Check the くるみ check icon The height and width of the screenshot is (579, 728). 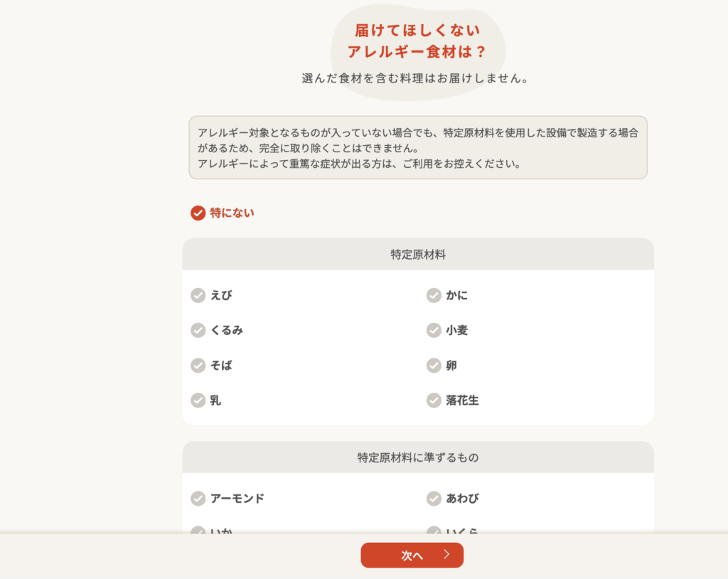pyautogui.click(x=198, y=330)
